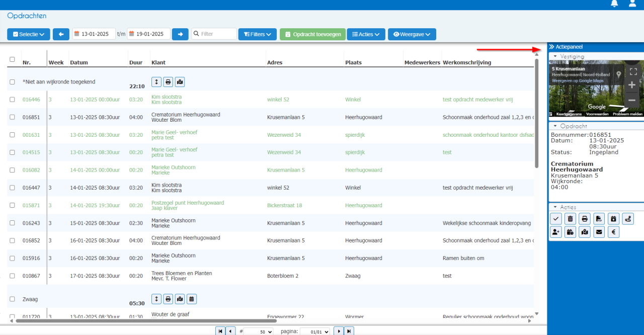The height and width of the screenshot is (335, 644).
Task: Open the Selectie dropdown
Action: 29,34
